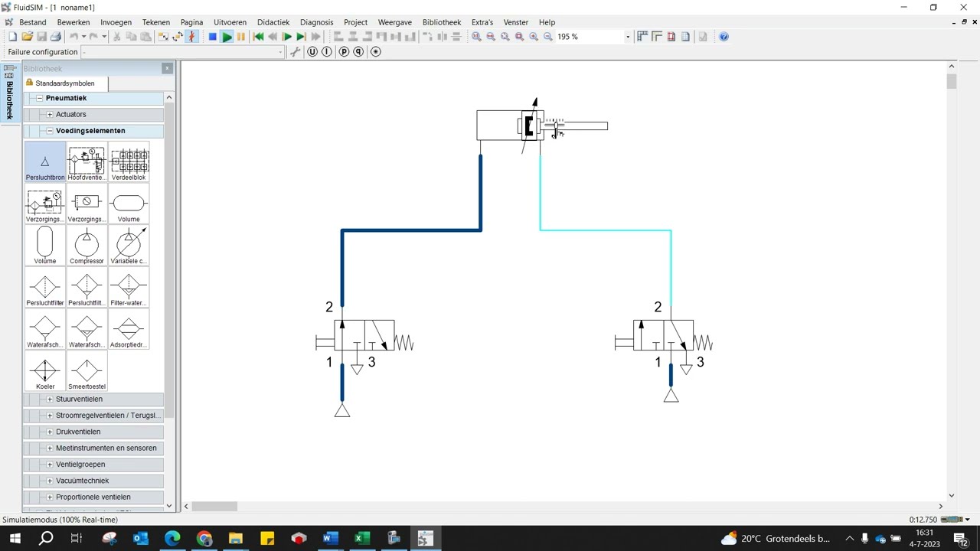
Task: Click the cylinder piston in the diagram
Action: 528,126
